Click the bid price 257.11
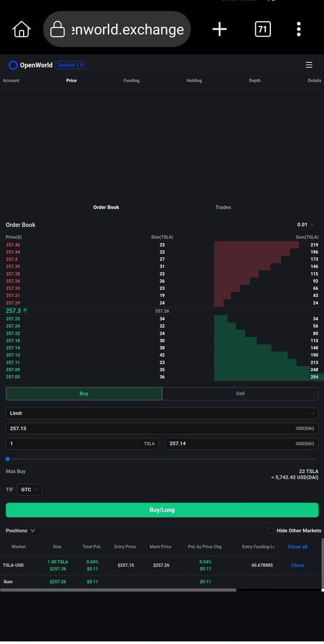This screenshot has height=644, width=324. coord(13,362)
